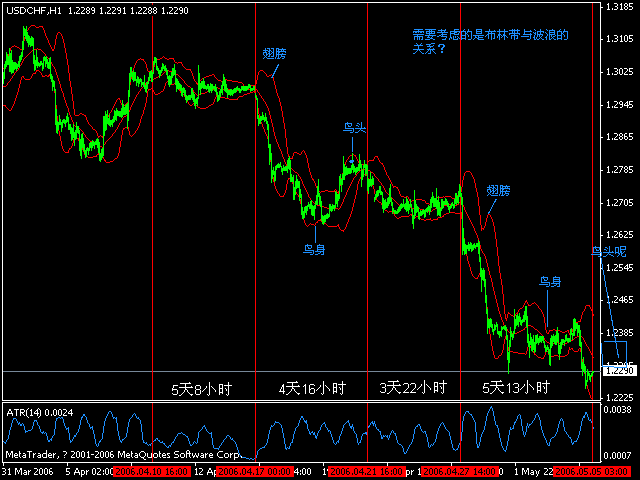The width and height of the screenshot is (640, 480).
Task: Click the 1.2465 price scale label
Action: click(x=620, y=300)
